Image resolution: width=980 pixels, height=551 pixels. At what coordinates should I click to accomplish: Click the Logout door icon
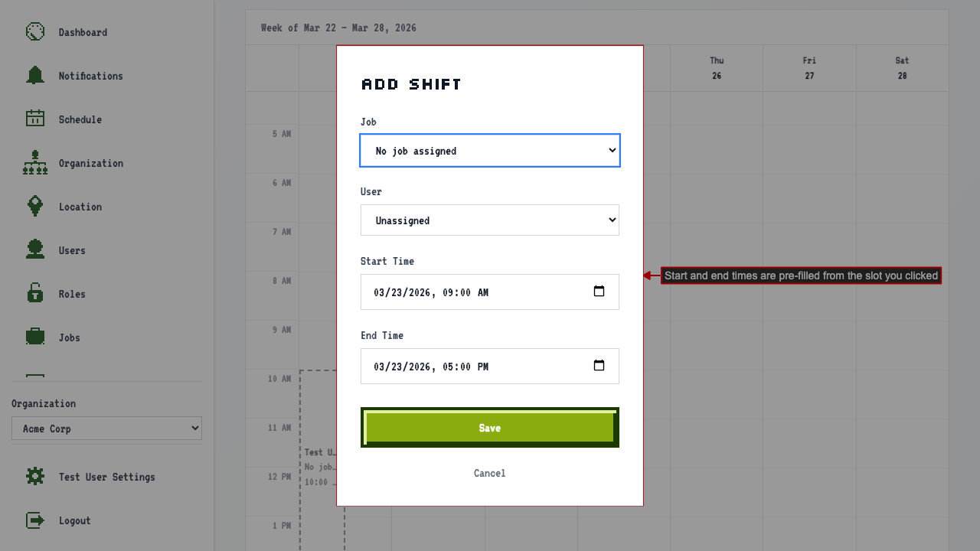click(x=35, y=520)
